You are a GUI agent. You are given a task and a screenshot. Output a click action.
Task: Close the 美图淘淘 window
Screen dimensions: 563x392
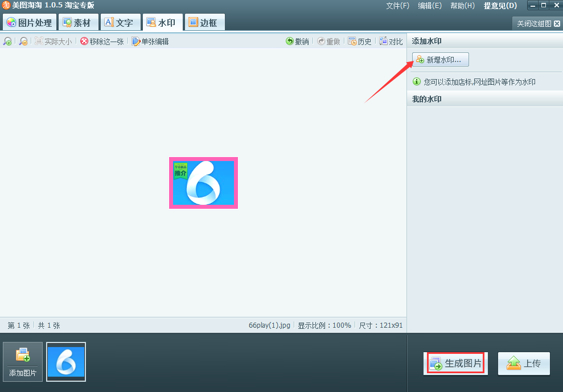556,5
